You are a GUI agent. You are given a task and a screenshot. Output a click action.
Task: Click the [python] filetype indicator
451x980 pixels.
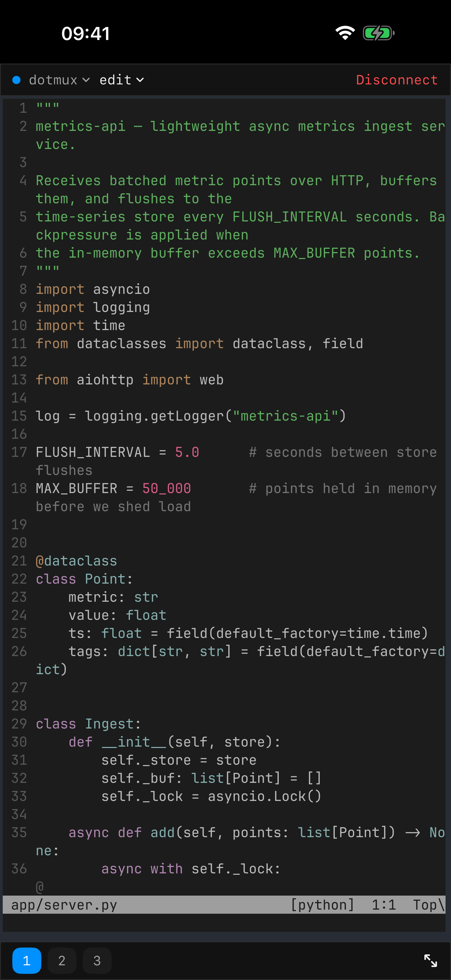(323, 905)
